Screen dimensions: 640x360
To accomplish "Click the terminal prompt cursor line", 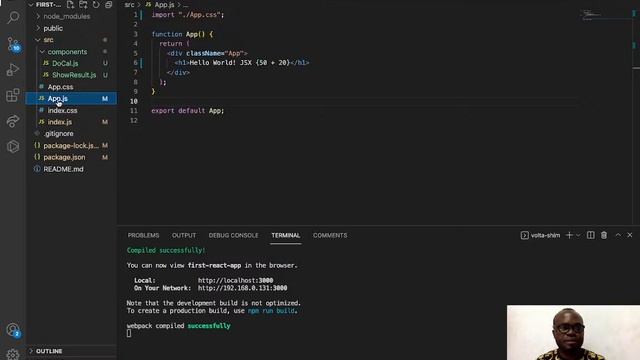I will [x=129, y=333].
